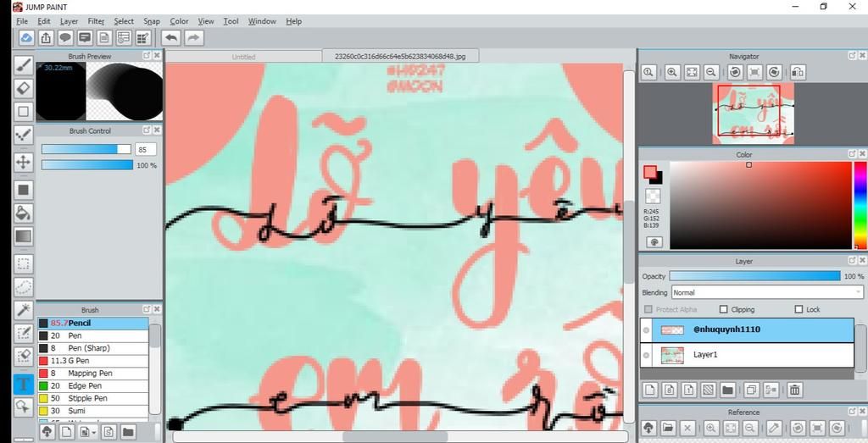
Task: Toggle the Protect Alpha checkbox
Action: point(648,310)
